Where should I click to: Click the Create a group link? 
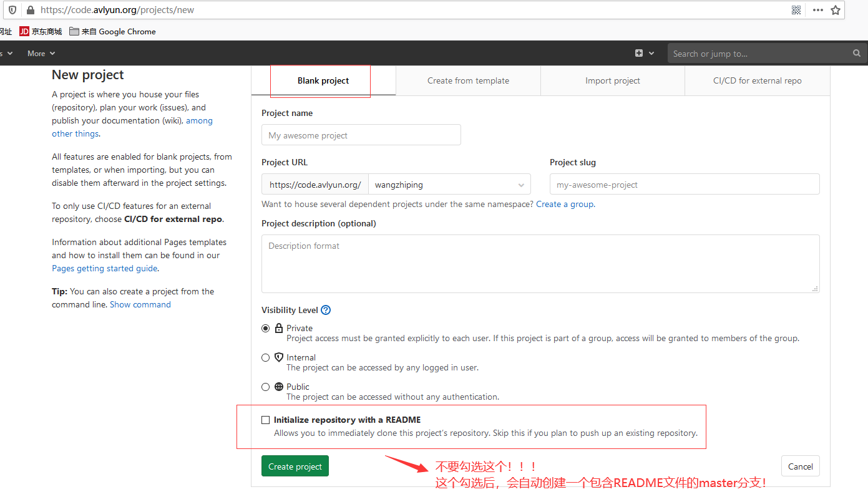click(x=564, y=203)
